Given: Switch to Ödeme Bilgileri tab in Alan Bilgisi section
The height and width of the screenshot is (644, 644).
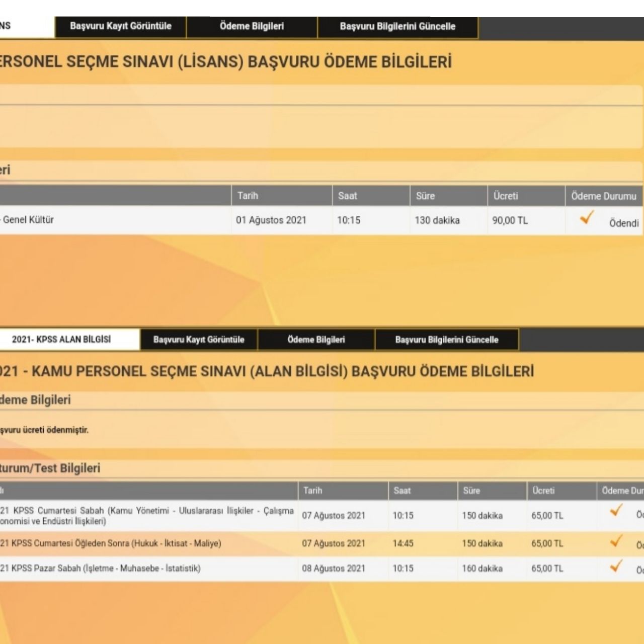Looking at the screenshot, I should click(x=316, y=340).
